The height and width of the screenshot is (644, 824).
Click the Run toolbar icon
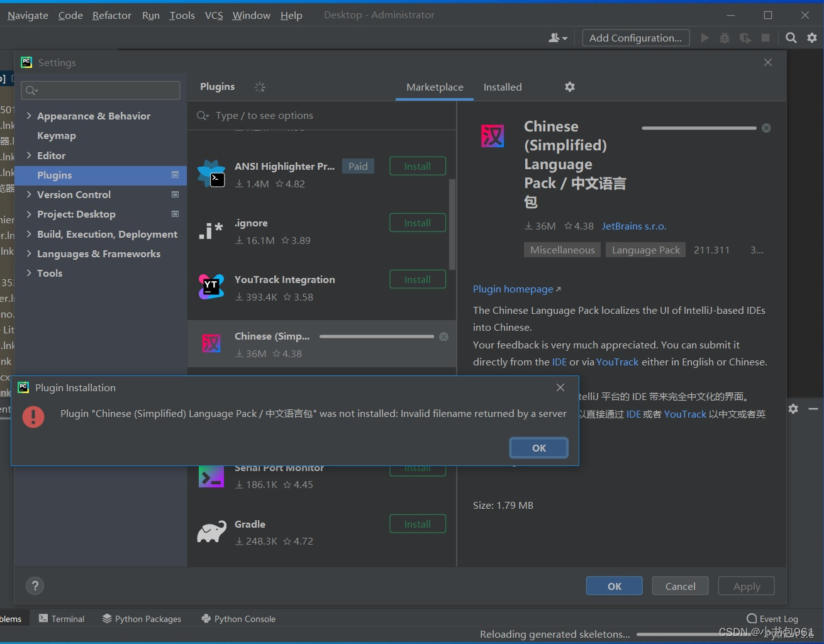coord(704,38)
